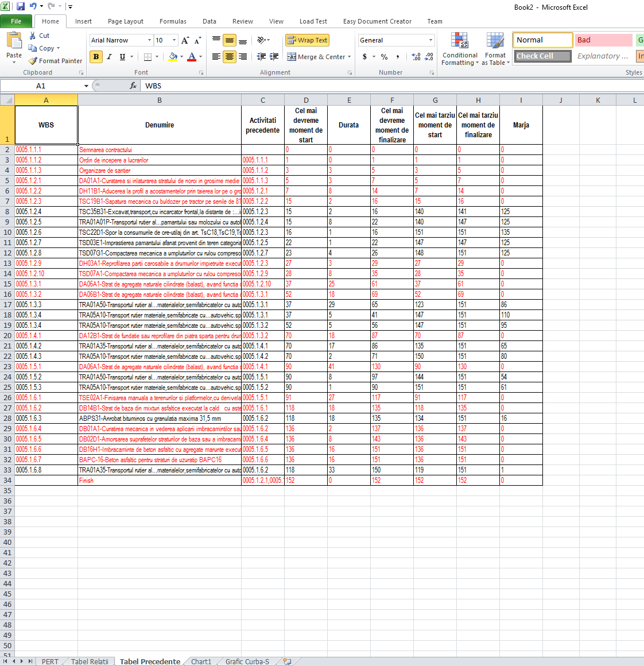Toggle Align Text Right

pos(243,56)
